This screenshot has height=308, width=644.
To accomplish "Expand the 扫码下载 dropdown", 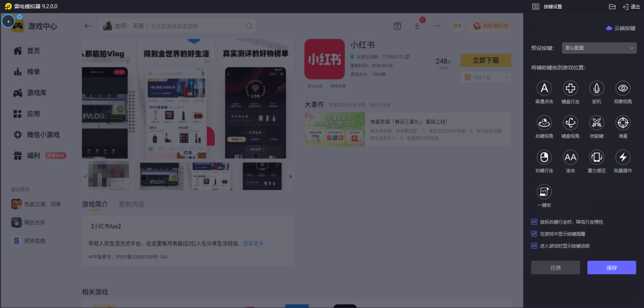I will coord(486,77).
